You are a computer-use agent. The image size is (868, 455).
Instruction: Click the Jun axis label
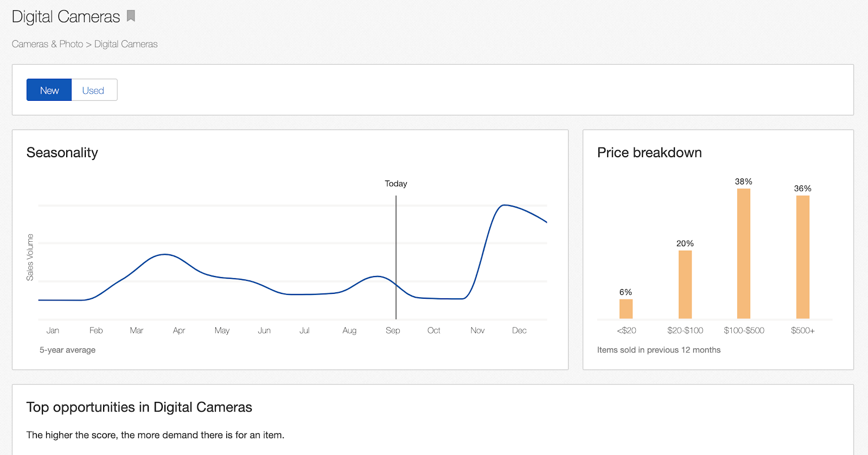point(264,330)
